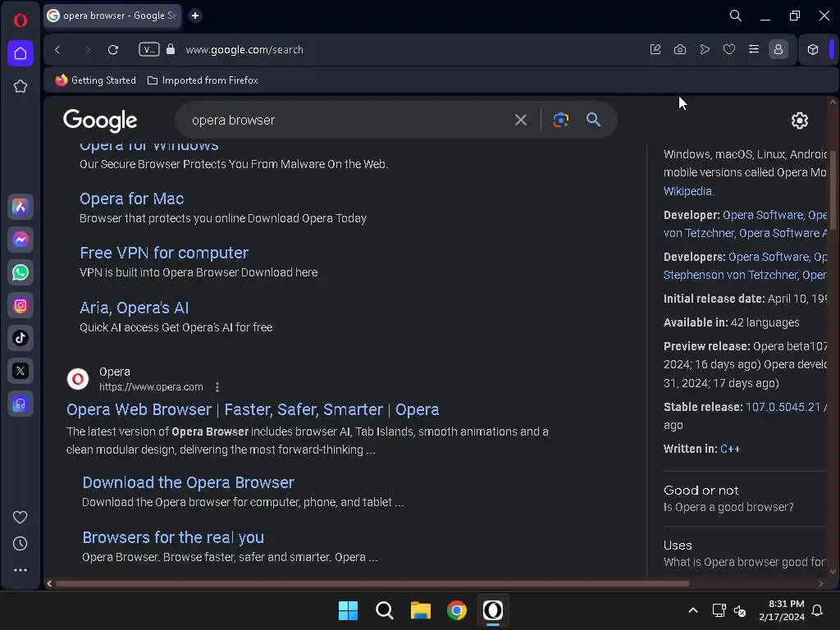This screenshot has height=630, width=840.
Task: Add page to bookmarks heart icon
Action: 729,49
